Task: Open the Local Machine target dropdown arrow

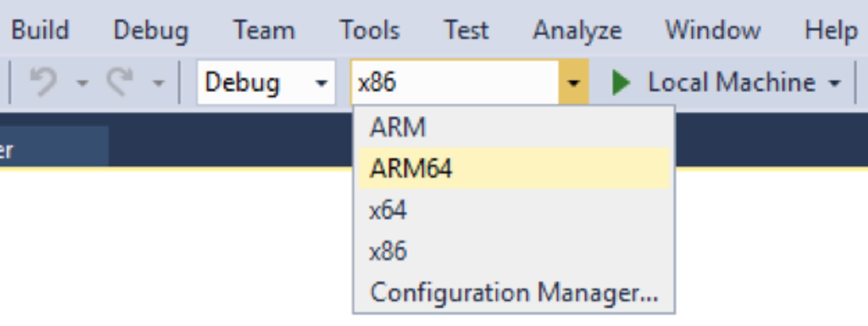Action: 835,83
